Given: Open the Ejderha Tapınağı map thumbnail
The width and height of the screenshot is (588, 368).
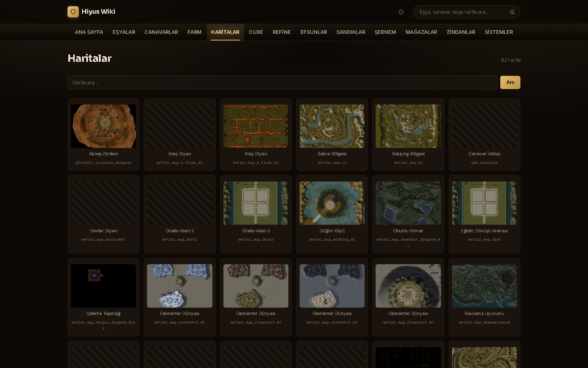Looking at the screenshot, I should (103, 286).
